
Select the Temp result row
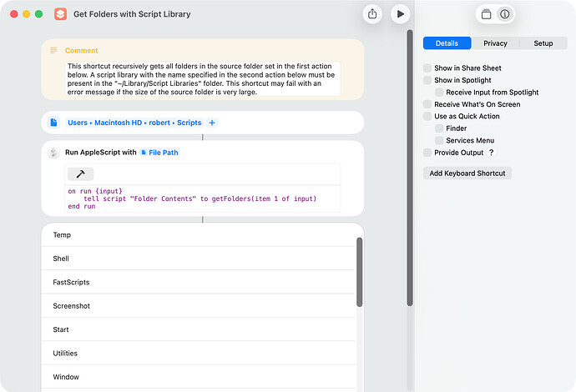pos(199,235)
